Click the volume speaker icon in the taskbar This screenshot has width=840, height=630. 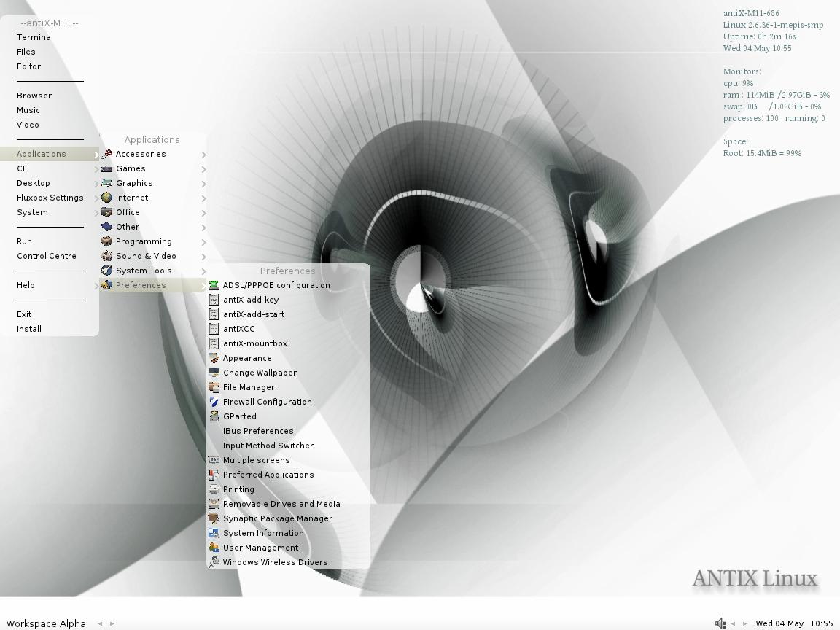click(720, 623)
